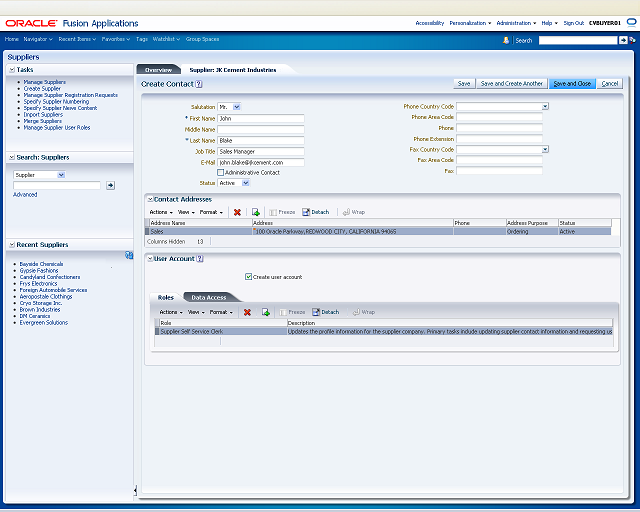Uncheck Create user account checkbox
The width and height of the screenshot is (640, 512).
click(248, 277)
